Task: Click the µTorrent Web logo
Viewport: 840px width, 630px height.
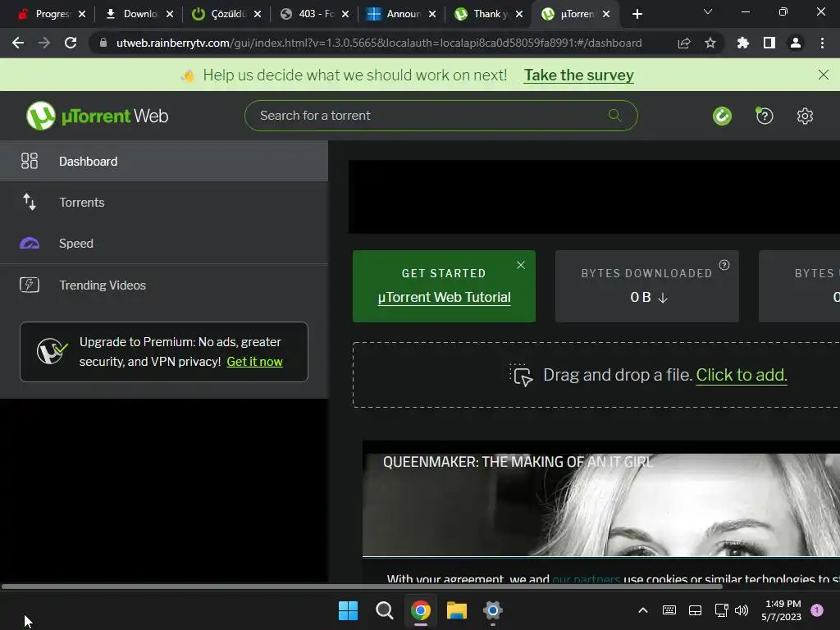Action: click(x=97, y=116)
